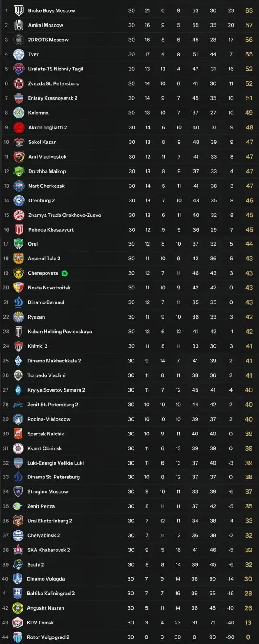Open the 2DROTS Moscow team link
Viewport: 259px width, 644px height.
pyautogui.click(x=48, y=40)
